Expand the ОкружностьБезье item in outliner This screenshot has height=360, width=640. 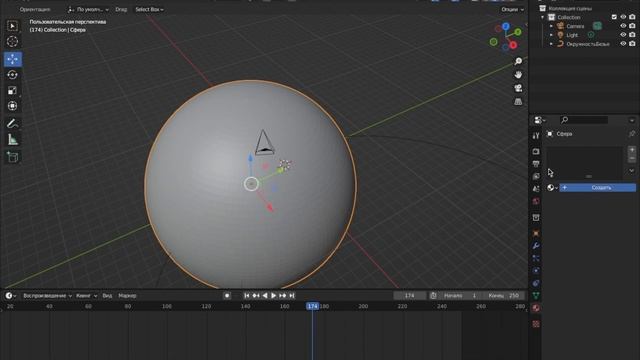(x=551, y=44)
